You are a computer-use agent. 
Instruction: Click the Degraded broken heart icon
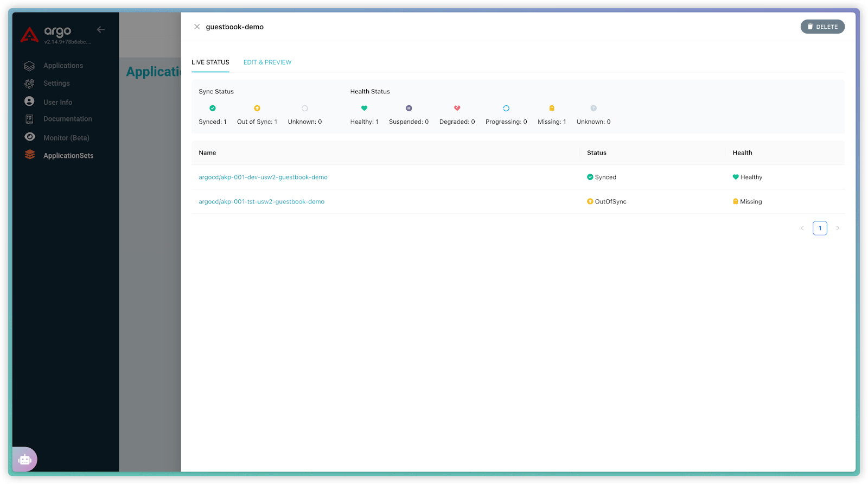click(x=457, y=108)
